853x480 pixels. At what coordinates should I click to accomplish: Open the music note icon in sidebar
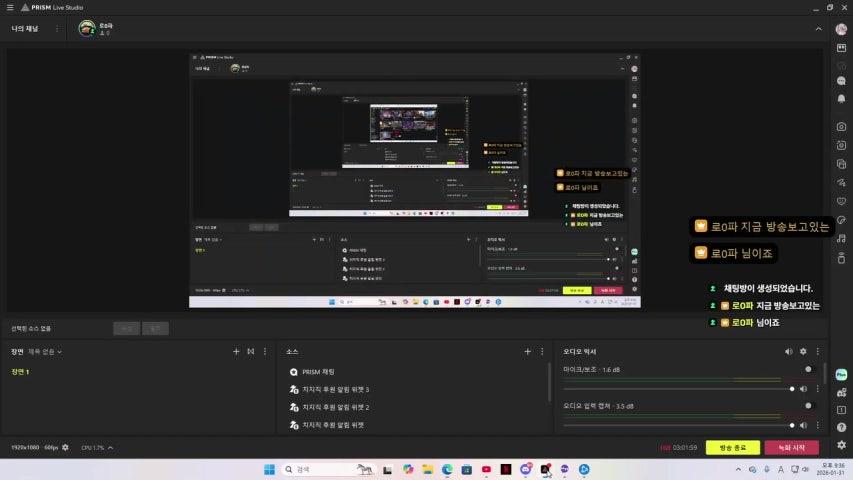(x=841, y=238)
